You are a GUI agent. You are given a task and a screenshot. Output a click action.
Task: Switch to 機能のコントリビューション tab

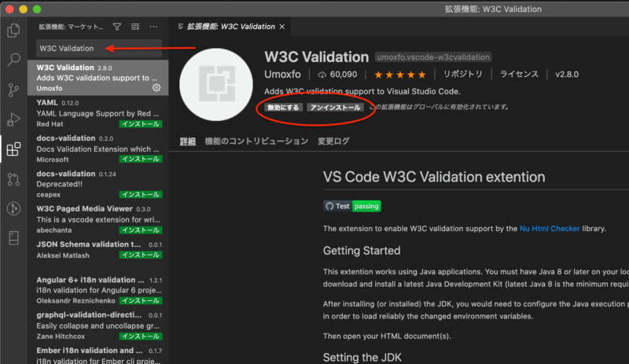click(256, 142)
